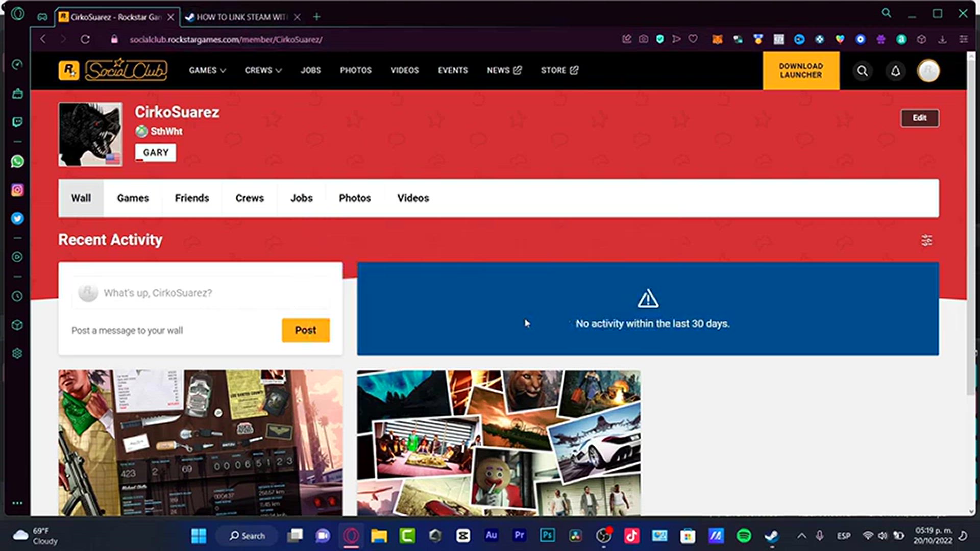Switch to the Friends tab
Screen dimensions: 980x551
[x=192, y=198]
